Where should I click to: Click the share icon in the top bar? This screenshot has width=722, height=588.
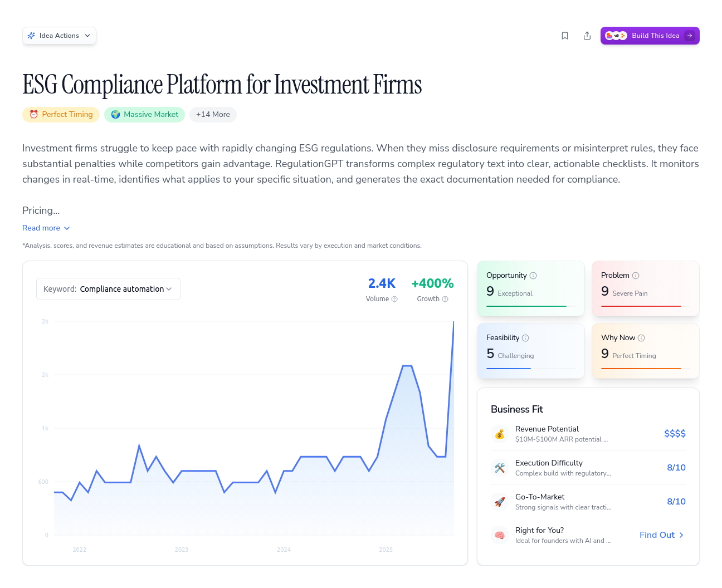pyautogui.click(x=587, y=35)
